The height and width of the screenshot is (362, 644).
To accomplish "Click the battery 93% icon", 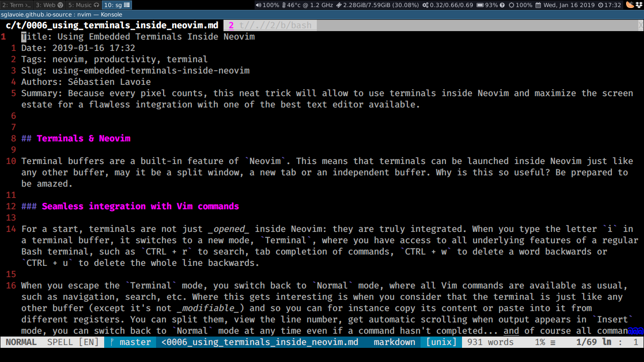I will 480,5.
